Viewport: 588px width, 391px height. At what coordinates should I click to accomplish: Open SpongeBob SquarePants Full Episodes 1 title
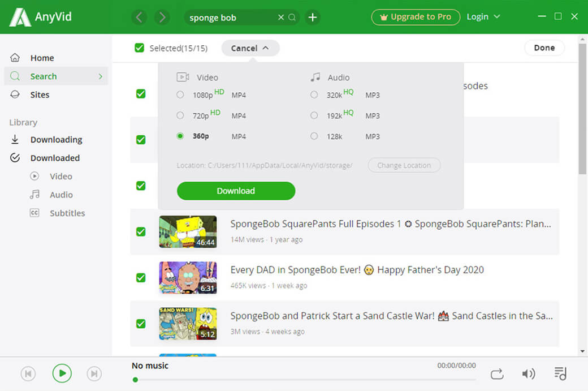tap(390, 224)
